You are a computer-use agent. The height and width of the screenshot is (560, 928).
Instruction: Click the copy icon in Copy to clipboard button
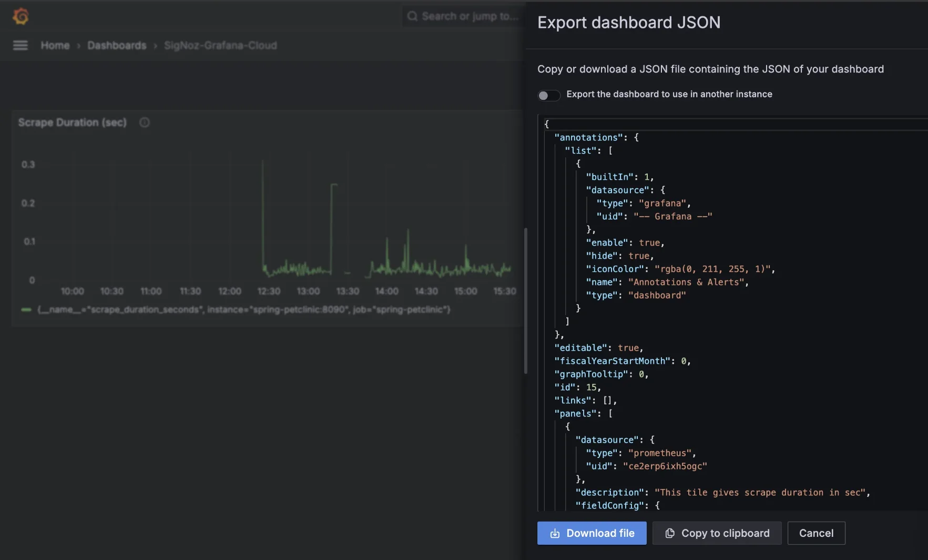670,533
